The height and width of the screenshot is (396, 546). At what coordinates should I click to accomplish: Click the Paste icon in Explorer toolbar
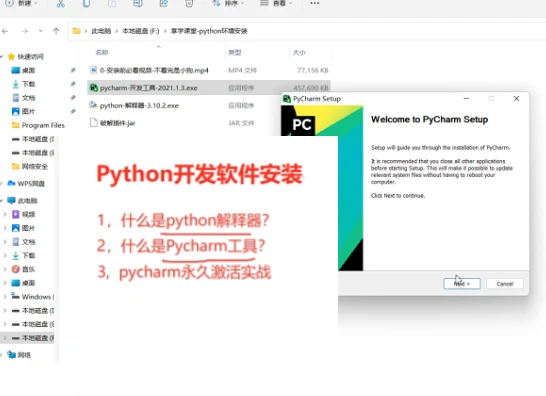pos(112,3)
